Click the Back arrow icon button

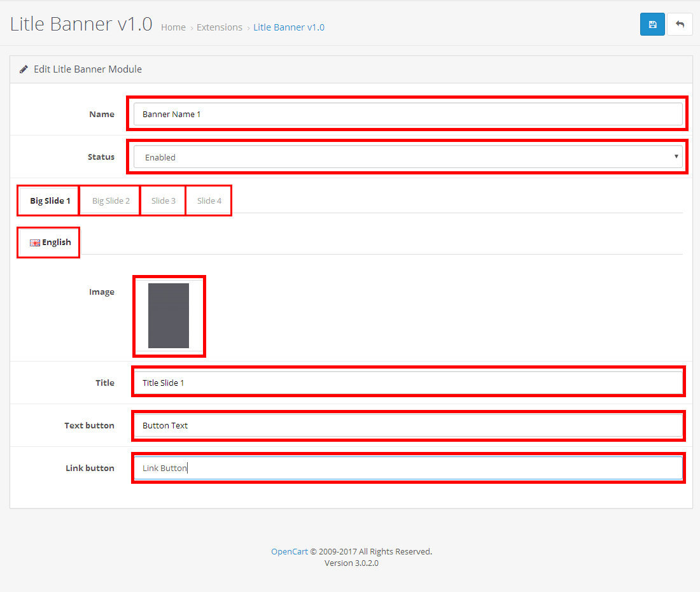(680, 24)
